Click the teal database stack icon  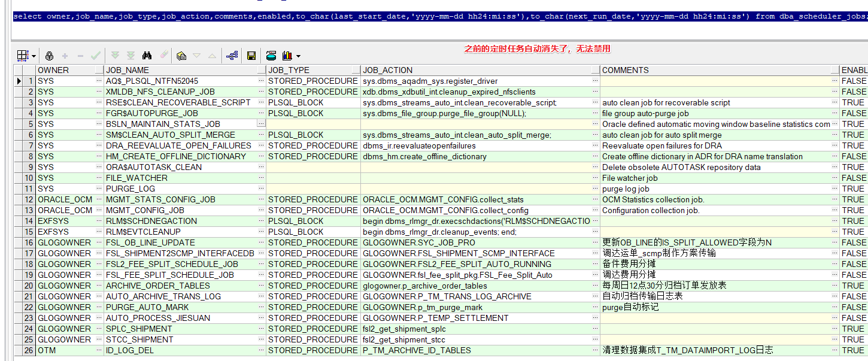(271, 56)
